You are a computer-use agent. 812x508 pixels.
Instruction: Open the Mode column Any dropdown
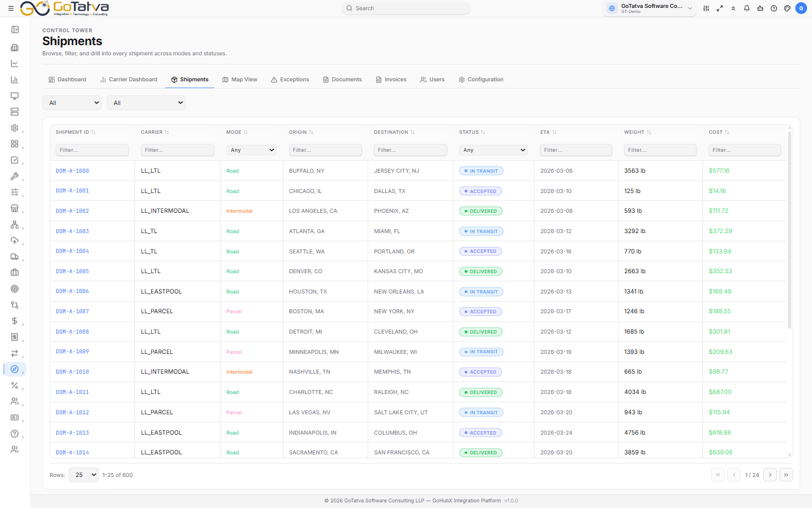click(251, 150)
